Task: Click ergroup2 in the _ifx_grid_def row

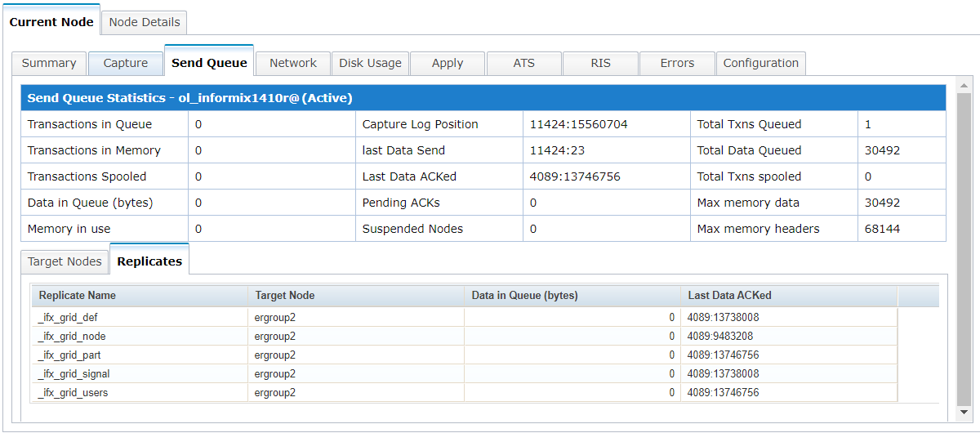Action: tap(275, 317)
